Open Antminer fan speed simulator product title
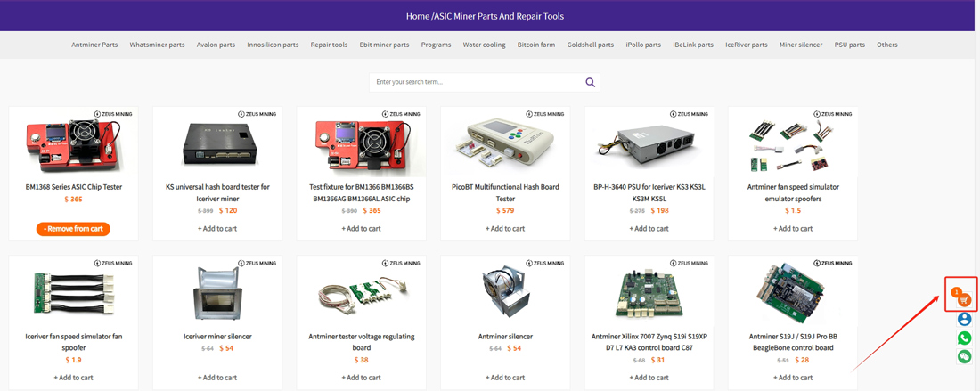 [792, 192]
